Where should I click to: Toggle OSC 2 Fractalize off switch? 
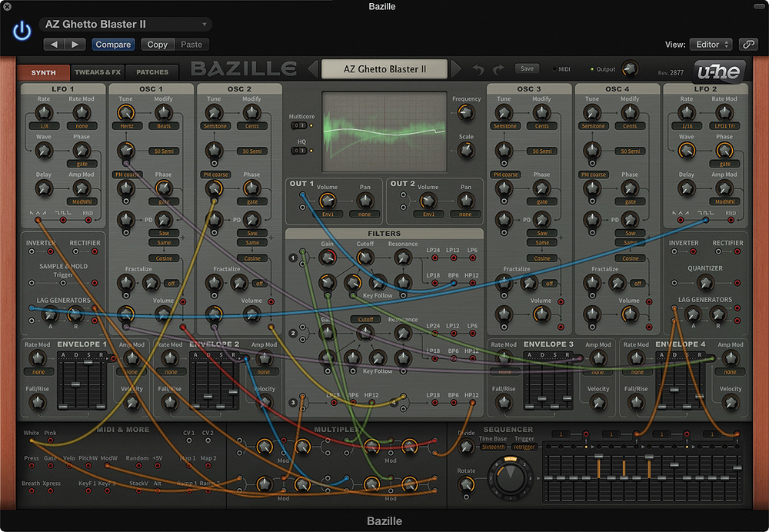(x=259, y=284)
